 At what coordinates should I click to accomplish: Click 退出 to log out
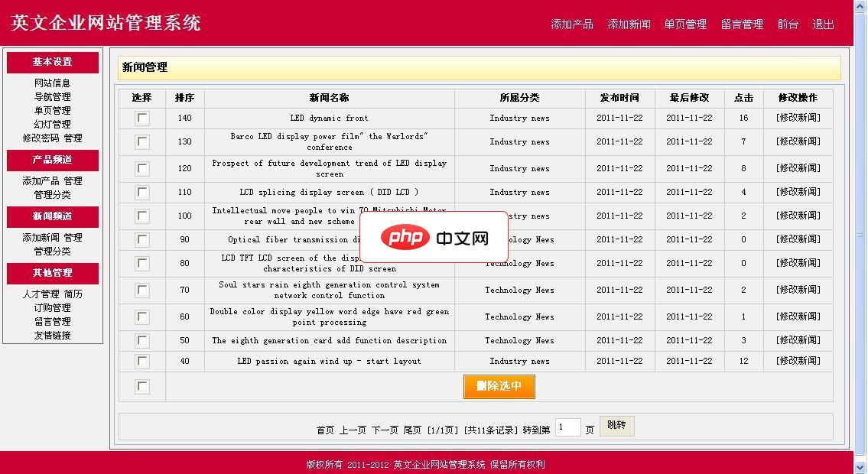[823, 24]
